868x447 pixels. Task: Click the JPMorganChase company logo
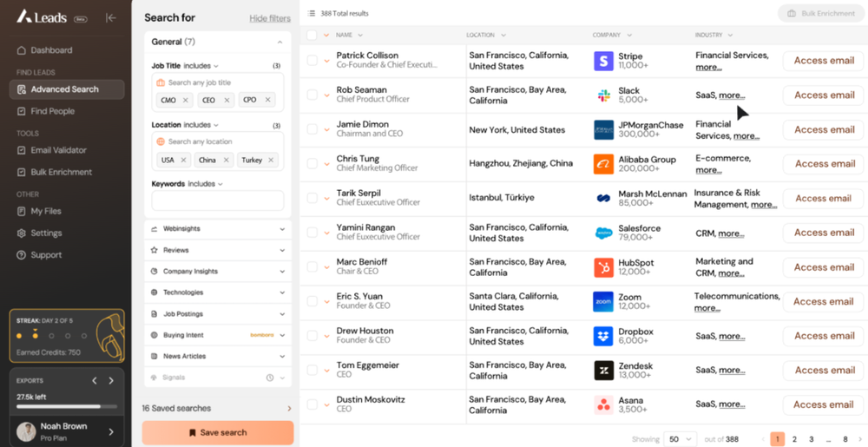[x=603, y=129]
